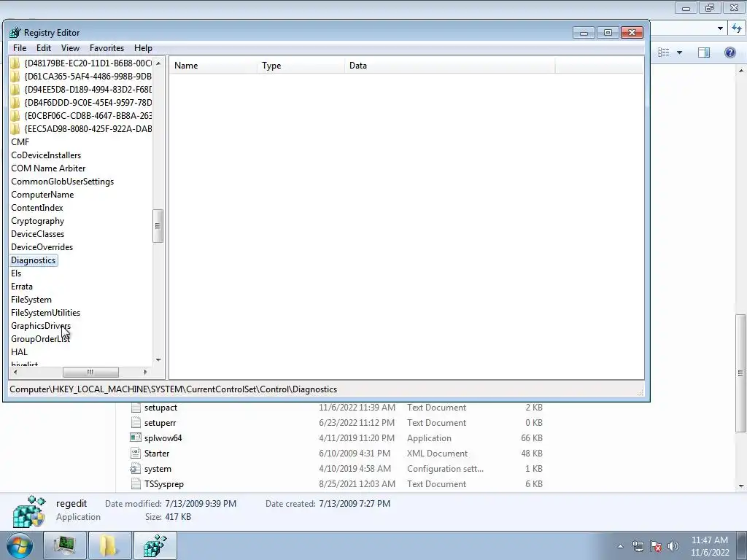Click the Data column header
The height and width of the screenshot is (560, 747).
coord(449,66)
